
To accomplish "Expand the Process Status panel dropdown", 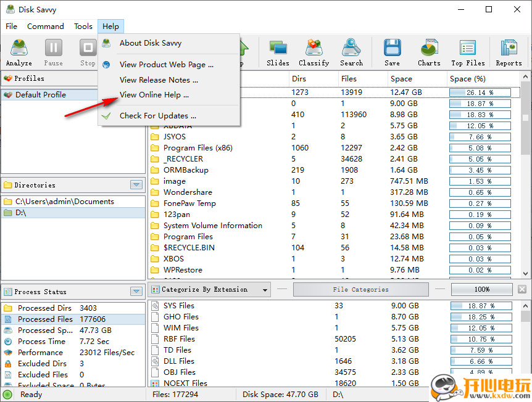I will pos(136,292).
